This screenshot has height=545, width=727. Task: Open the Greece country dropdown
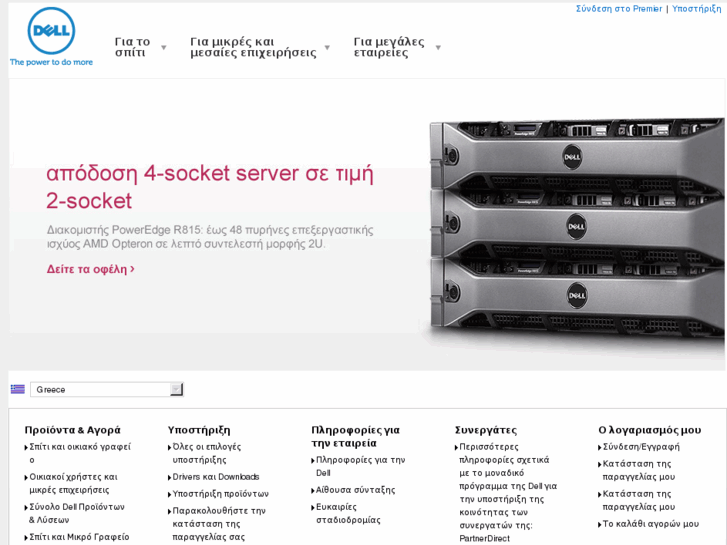coord(107,390)
